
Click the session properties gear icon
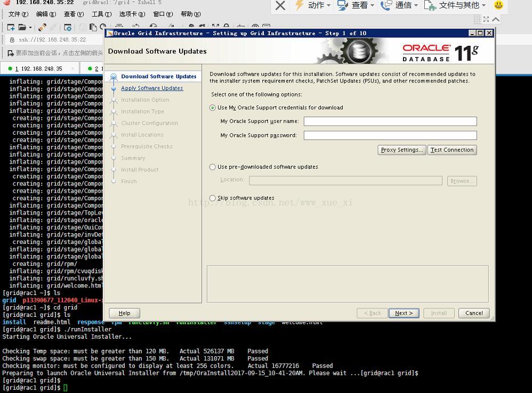point(67,27)
